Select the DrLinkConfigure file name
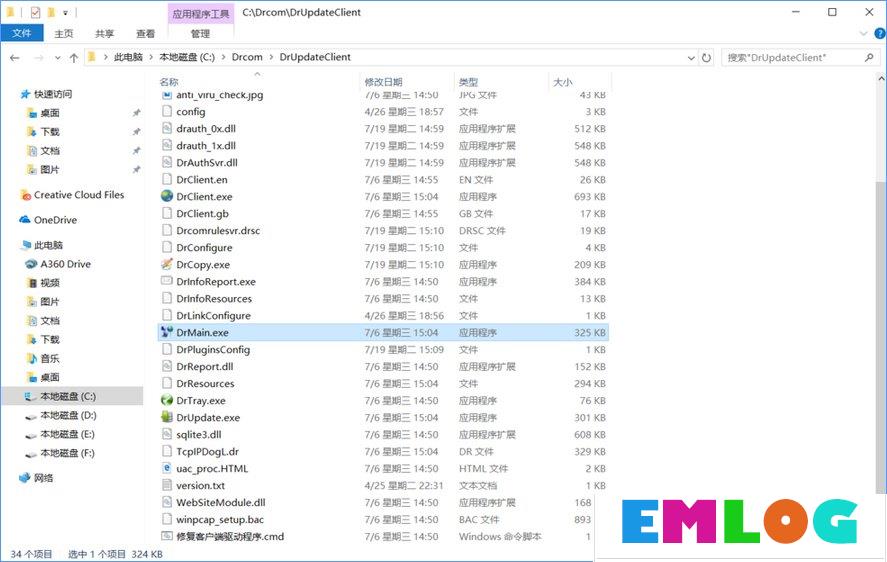The height and width of the screenshot is (562, 887). tap(213, 315)
